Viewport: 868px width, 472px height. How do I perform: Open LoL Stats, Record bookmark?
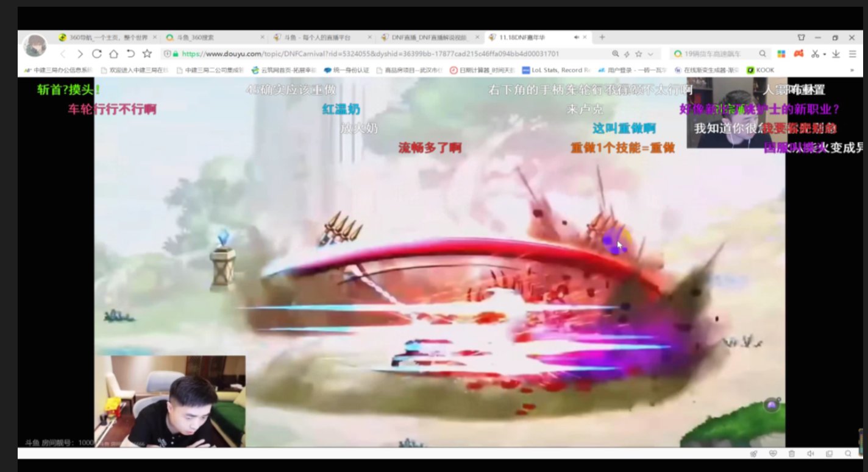click(556, 70)
